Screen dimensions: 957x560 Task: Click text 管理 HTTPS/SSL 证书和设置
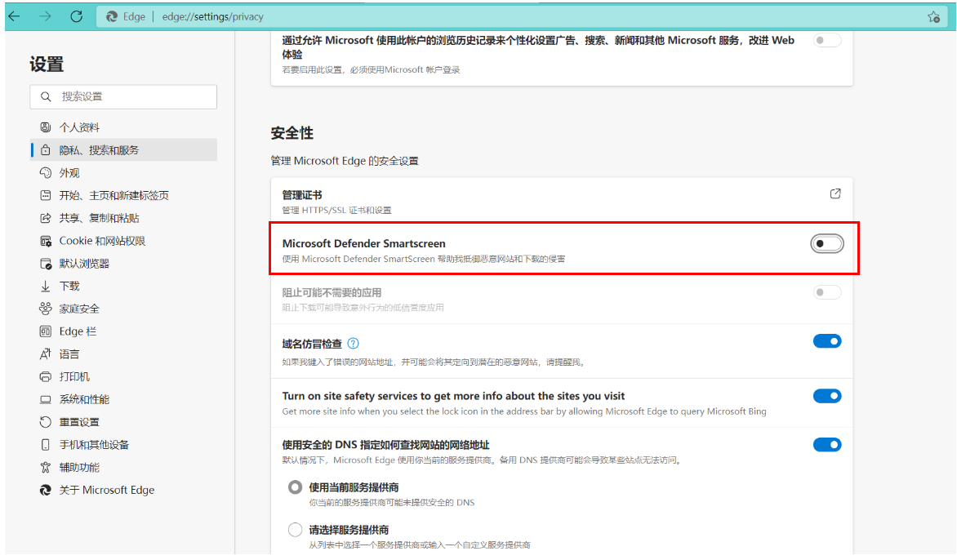pyautogui.click(x=337, y=211)
